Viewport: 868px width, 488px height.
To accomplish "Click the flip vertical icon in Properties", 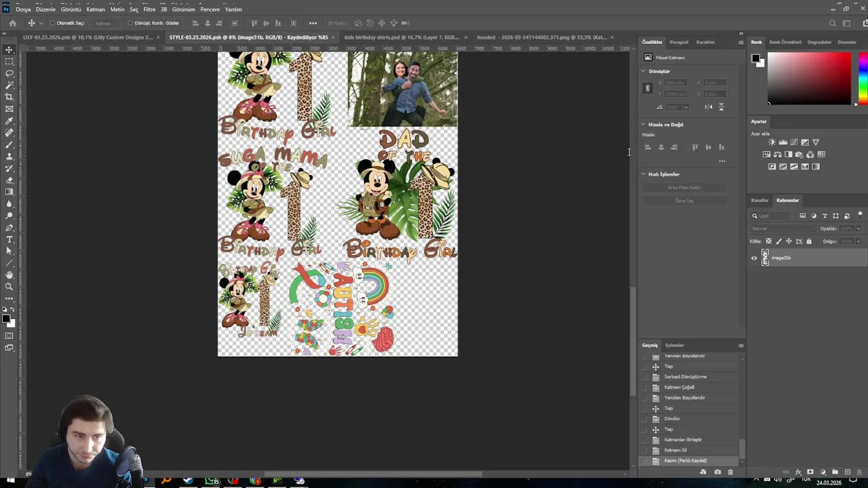I will pyautogui.click(x=721, y=107).
